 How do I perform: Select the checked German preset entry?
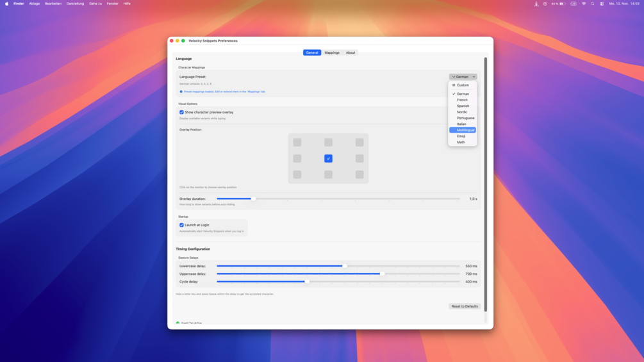point(463,94)
